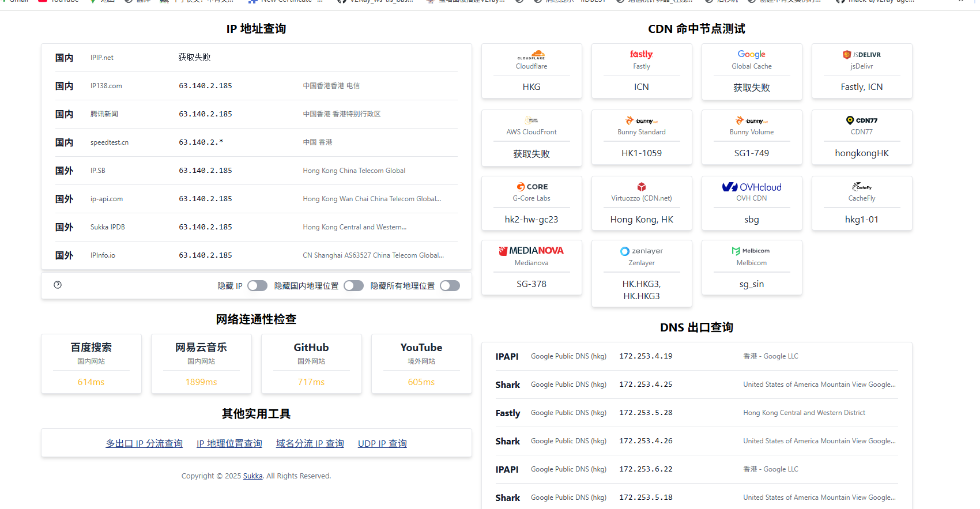The height and width of the screenshot is (509, 980).
Task: Click DNS IP address 172.253.4.19
Action: pos(646,356)
